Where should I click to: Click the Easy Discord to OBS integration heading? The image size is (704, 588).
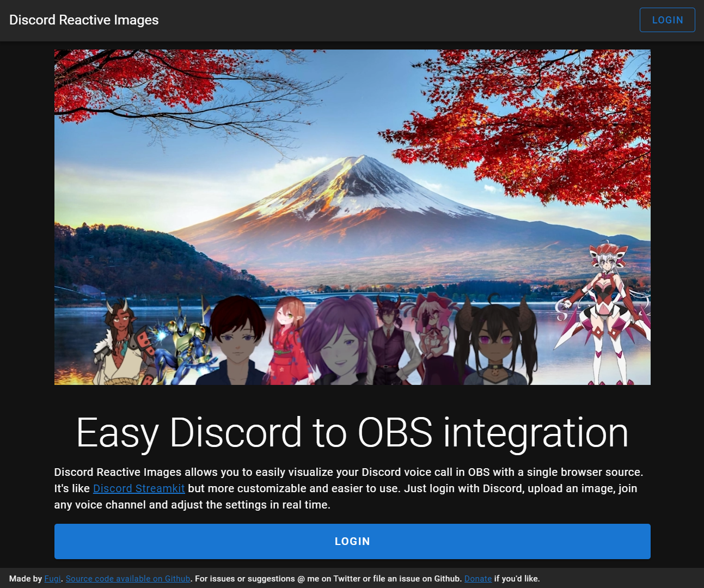click(x=352, y=433)
